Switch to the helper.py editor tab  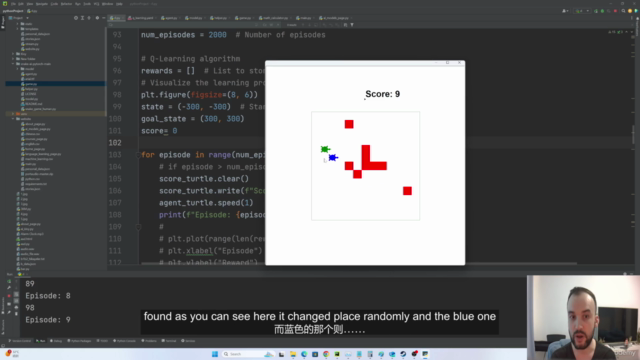219,18
